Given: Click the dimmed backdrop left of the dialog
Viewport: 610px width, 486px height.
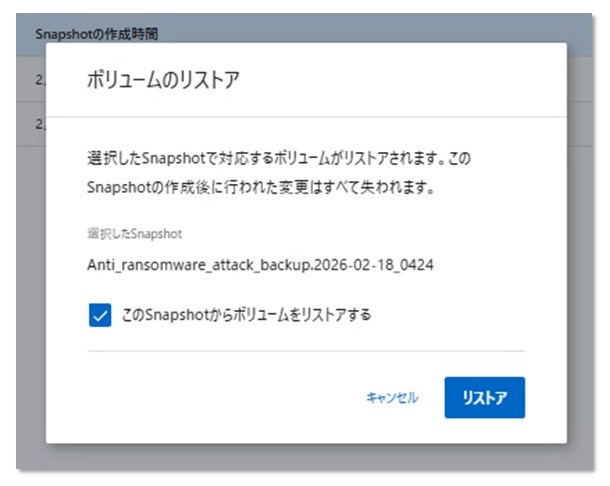Looking at the screenshot, I should click(30, 300).
